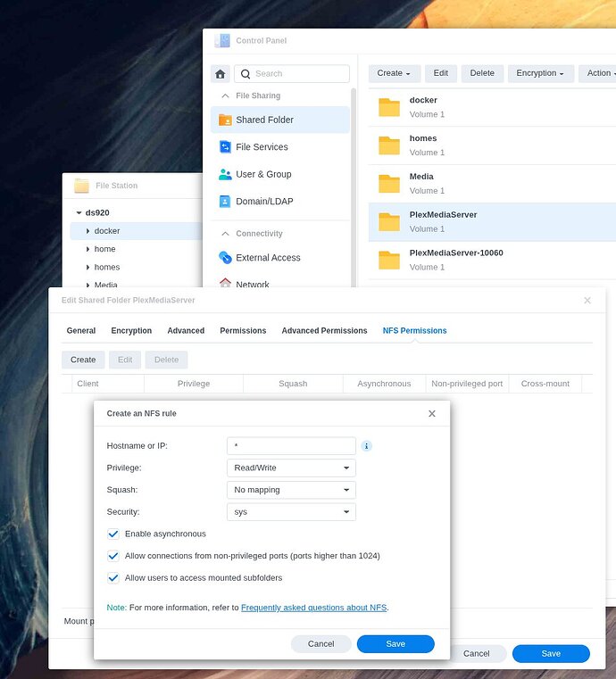616x679 pixels.
Task: Click the Control Panel home icon
Action: click(x=220, y=74)
